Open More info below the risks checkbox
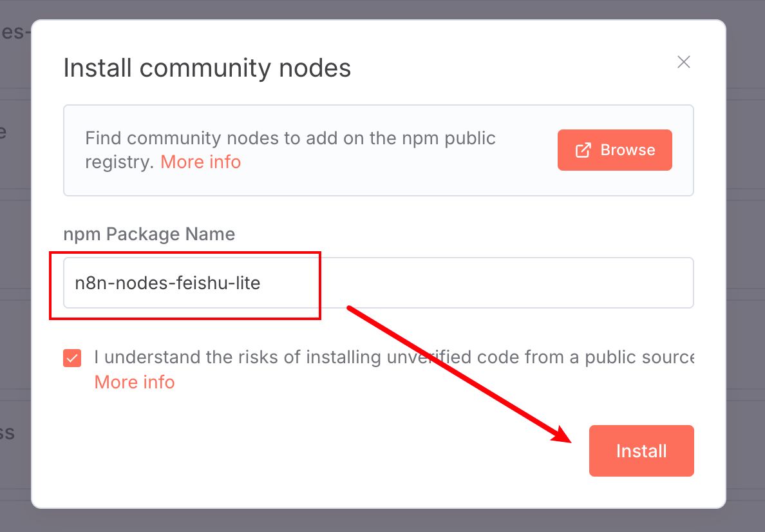The image size is (765, 532). coord(135,382)
